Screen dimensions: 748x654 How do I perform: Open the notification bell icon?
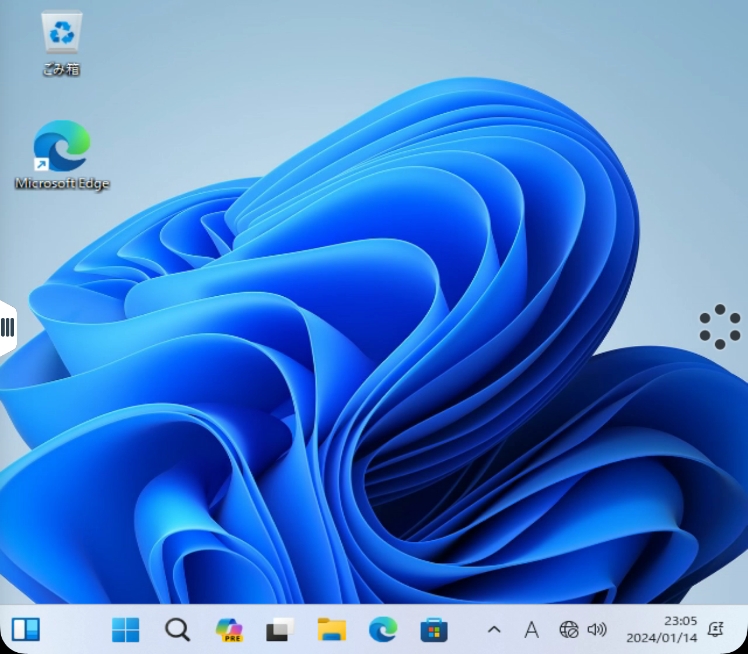click(715, 630)
